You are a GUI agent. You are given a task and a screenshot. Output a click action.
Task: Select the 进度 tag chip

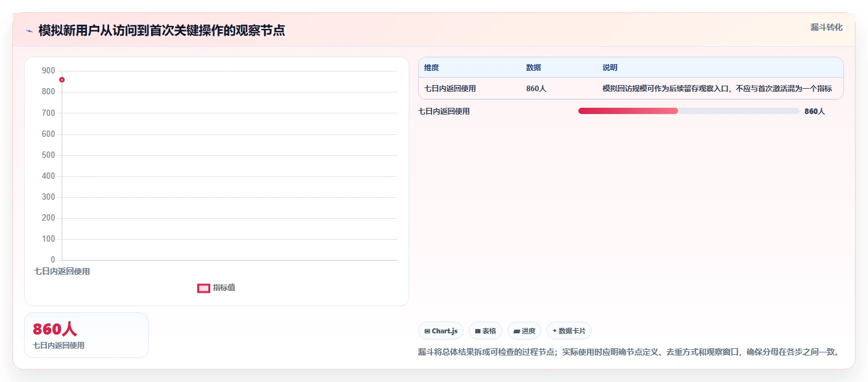tap(524, 331)
